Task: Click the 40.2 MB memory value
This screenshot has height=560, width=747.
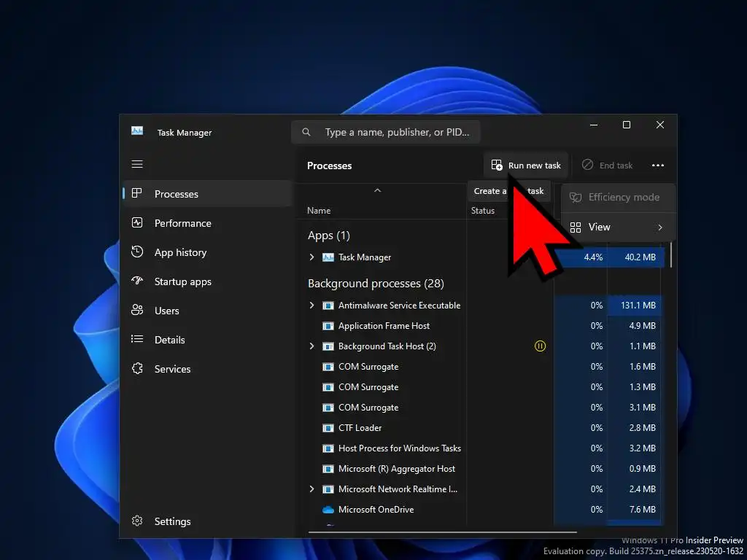Action: (640, 257)
